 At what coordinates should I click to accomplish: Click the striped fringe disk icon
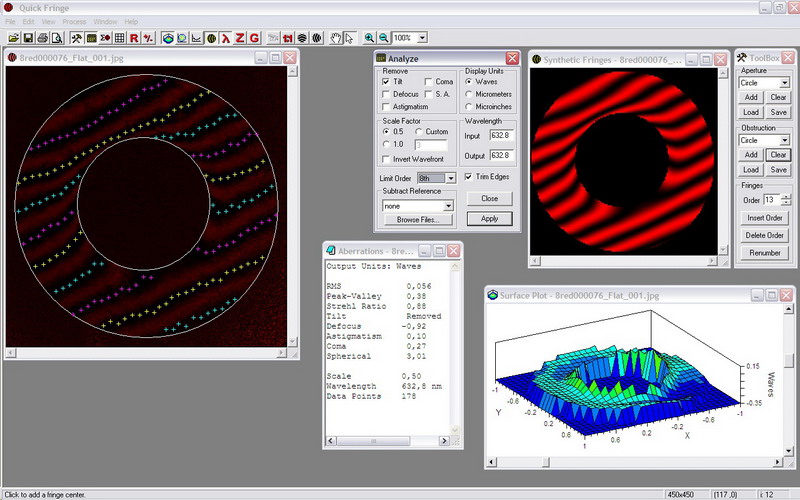click(x=303, y=38)
